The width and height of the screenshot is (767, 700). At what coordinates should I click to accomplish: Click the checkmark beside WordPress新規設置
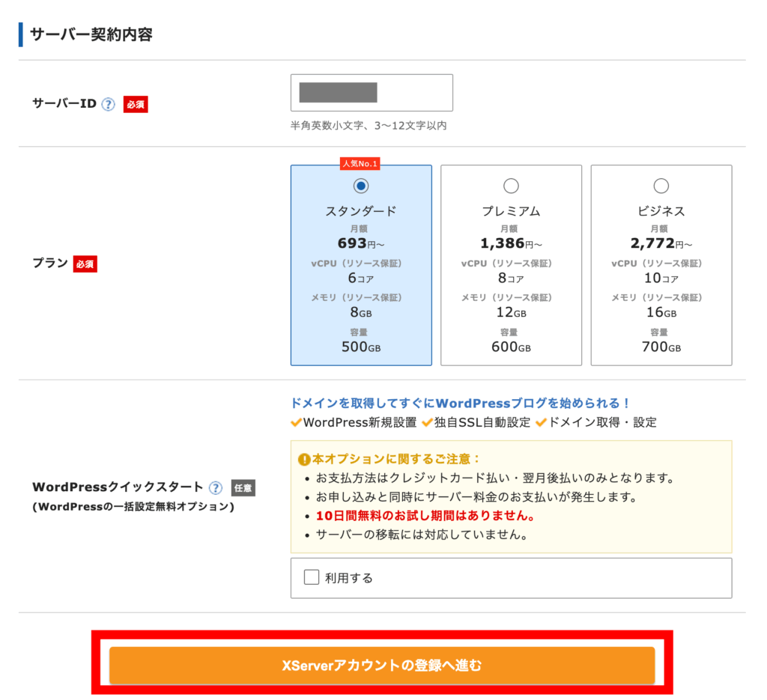pos(297,422)
